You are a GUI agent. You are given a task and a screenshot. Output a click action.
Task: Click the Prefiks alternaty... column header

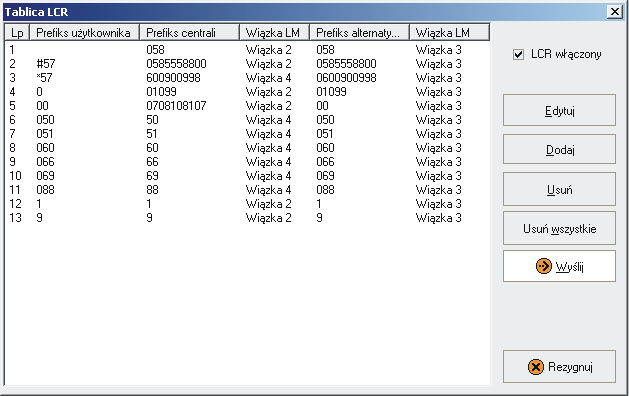pos(359,32)
